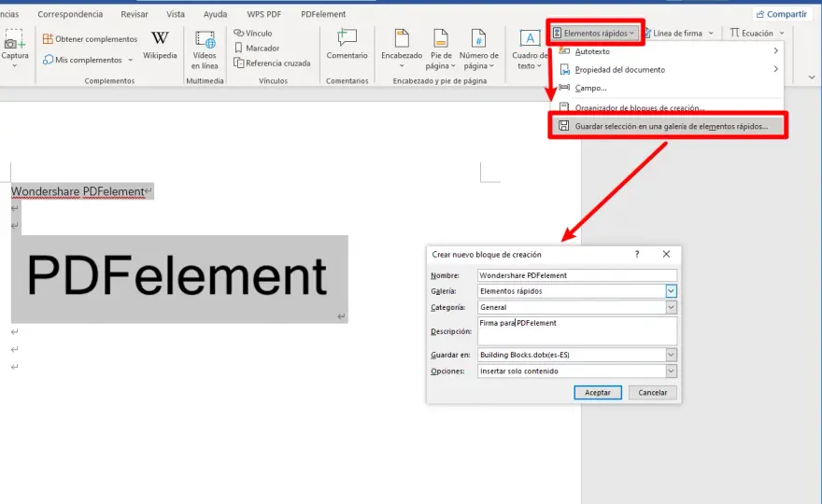Click the Descripción text box
Image resolution: width=822 pixels, height=504 pixels.
(x=577, y=331)
